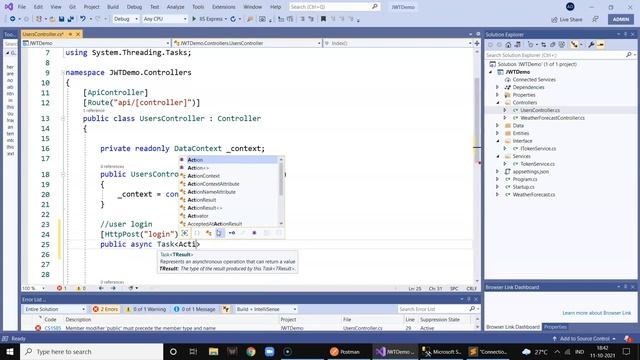Screen dimensions: 640x360
Task: Click the CS1585 error code link
Action: click(53, 328)
